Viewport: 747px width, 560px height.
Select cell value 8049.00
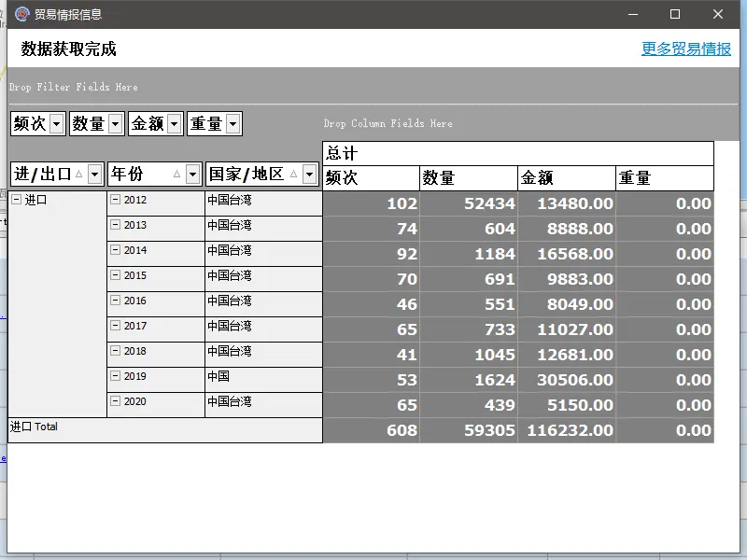coord(567,305)
